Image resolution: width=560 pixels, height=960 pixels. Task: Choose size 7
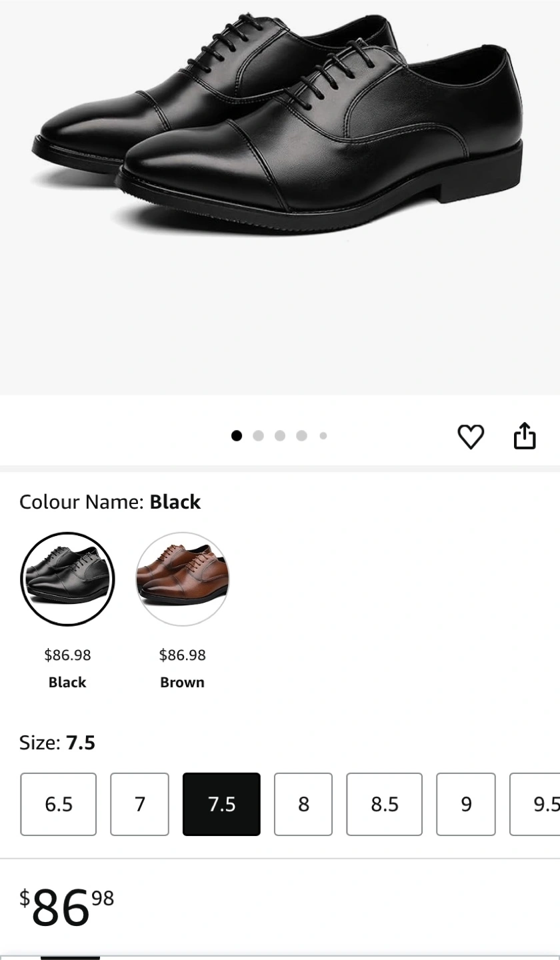click(x=139, y=804)
